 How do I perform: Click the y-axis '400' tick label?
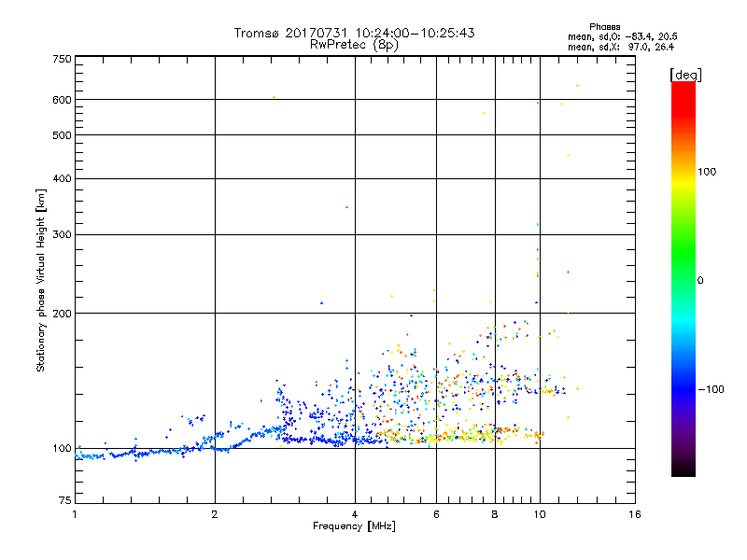coord(63,178)
